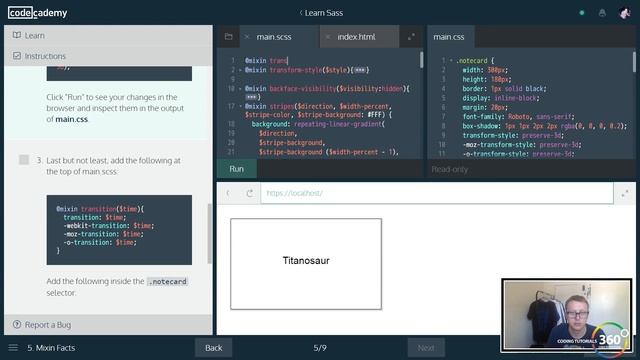Open the file browser folder icon
Screen dimensions: 640x360
[229, 37]
